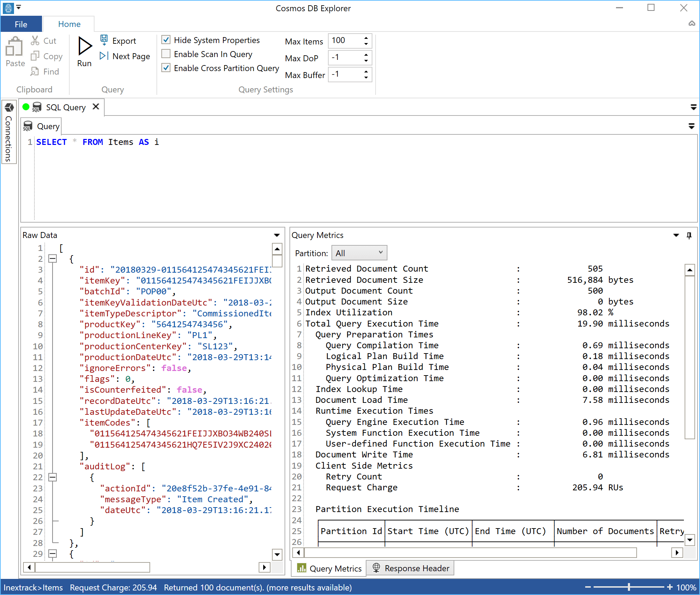
Task: Enable Scan In Query checkbox
Action: (x=166, y=54)
